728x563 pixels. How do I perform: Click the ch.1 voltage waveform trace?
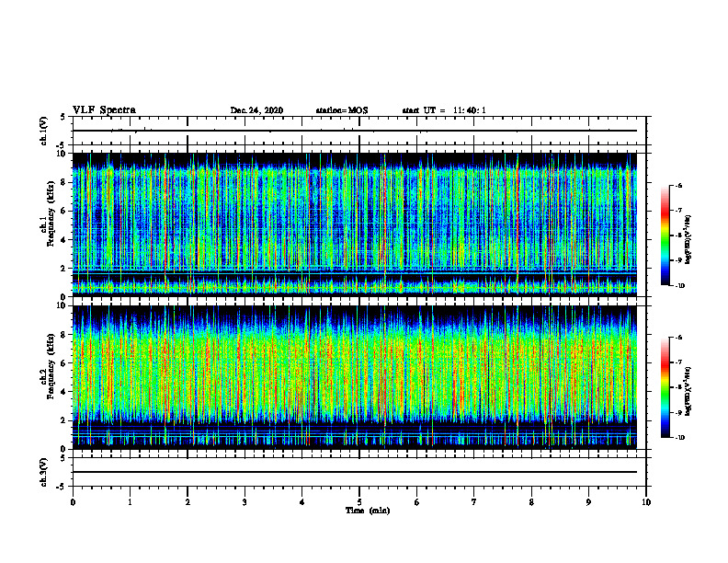point(355,131)
